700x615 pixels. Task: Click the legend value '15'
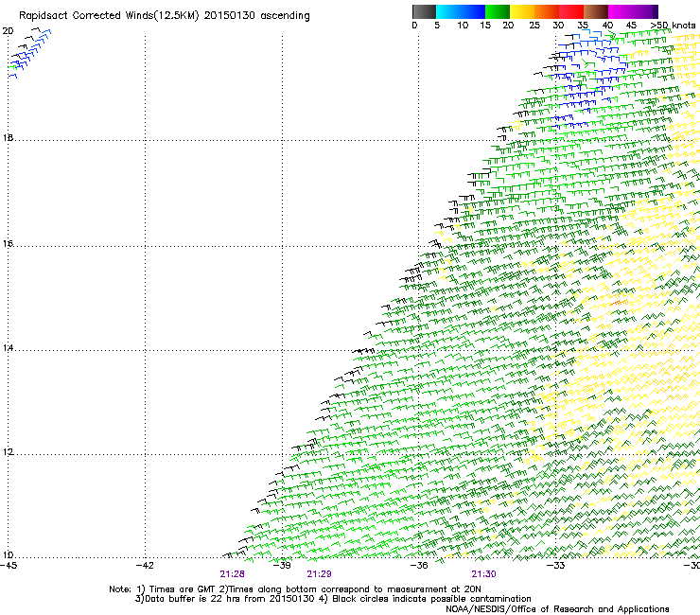click(485, 26)
